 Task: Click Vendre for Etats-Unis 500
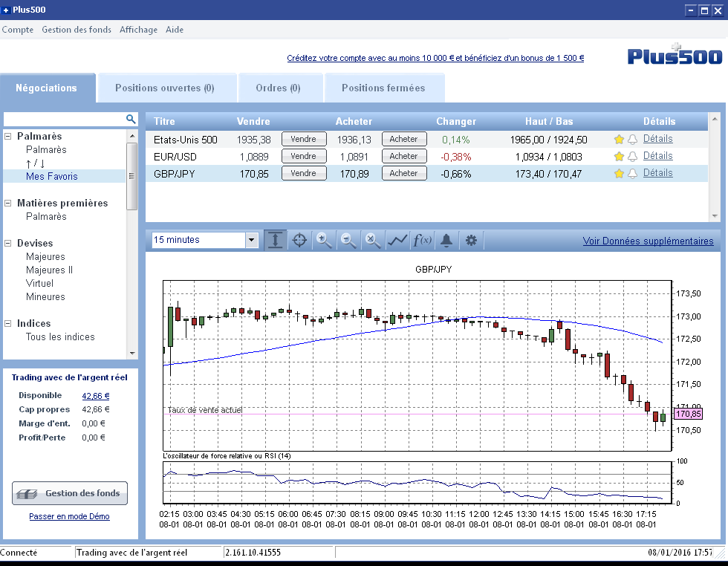[x=304, y=140]
